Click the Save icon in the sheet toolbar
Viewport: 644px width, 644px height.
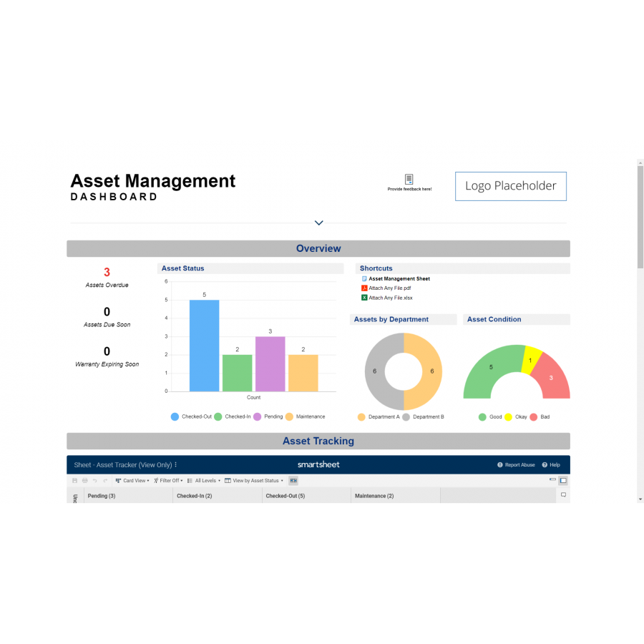coord(74,480)
